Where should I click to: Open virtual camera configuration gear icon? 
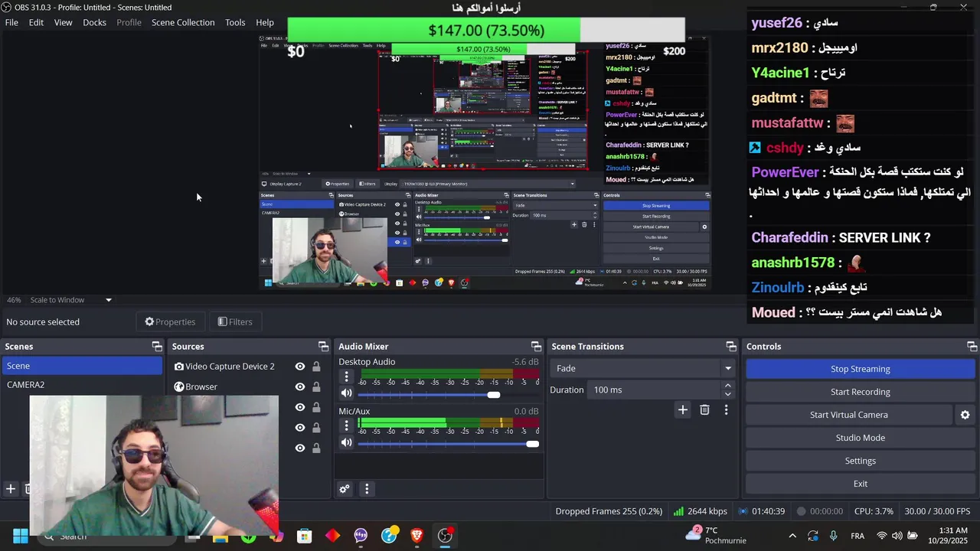965,415
